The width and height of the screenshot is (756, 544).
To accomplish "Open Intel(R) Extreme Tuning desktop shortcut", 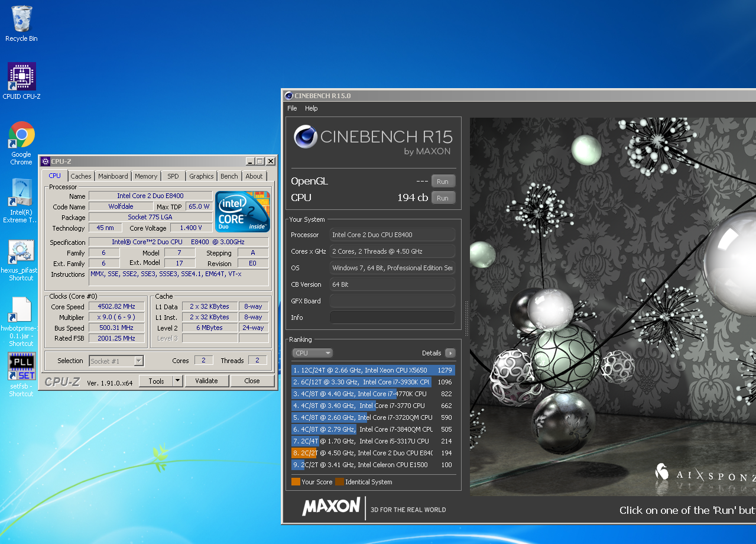I will (x=21, y=201).
